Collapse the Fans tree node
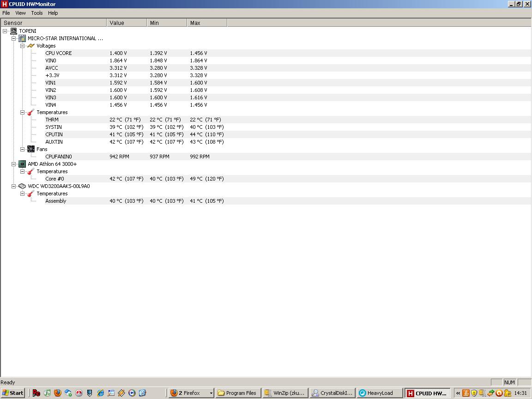 pos(22,149)
